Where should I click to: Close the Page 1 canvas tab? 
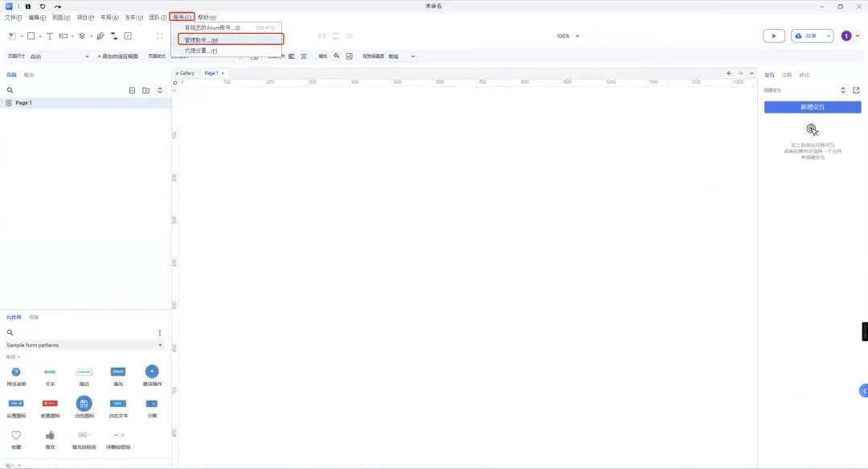tap(223, 73)
